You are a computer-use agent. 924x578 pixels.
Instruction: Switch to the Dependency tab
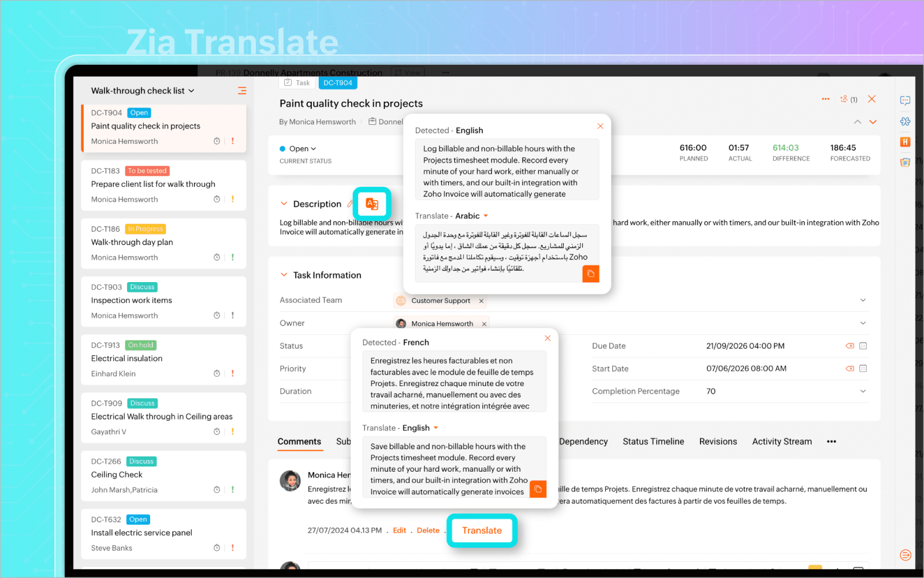(583, 442)
